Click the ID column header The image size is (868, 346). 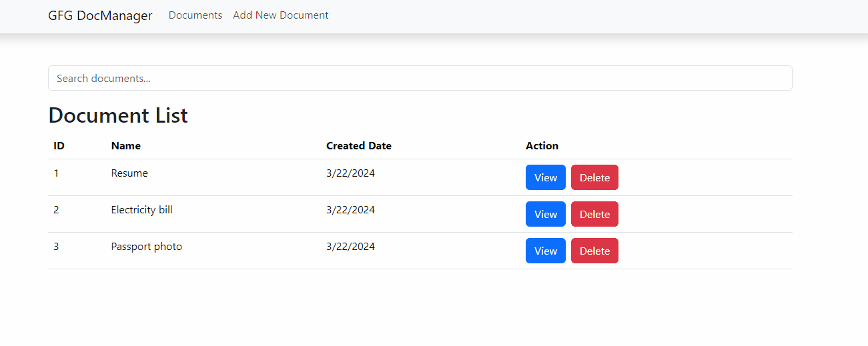tap(59, 146)
